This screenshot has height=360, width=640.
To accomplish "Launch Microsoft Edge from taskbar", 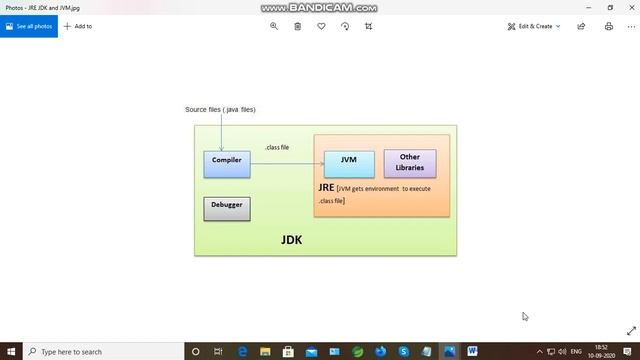I will click(x=242, y=351).
